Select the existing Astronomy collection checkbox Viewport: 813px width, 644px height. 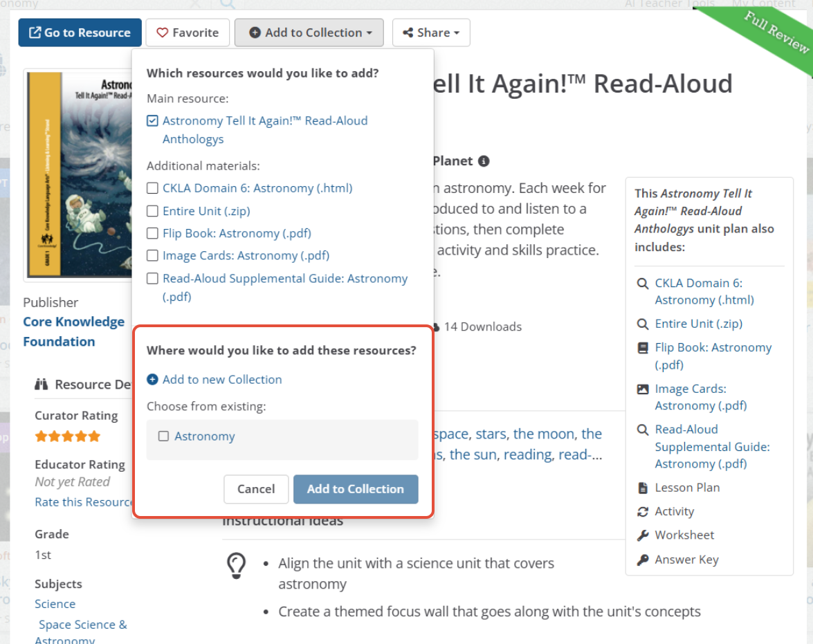163,436
